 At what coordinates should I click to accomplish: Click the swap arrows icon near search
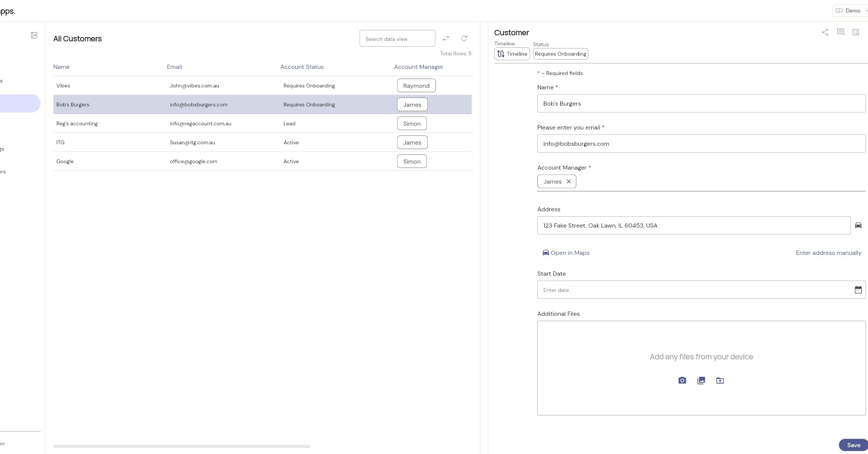tap(446, 38)
